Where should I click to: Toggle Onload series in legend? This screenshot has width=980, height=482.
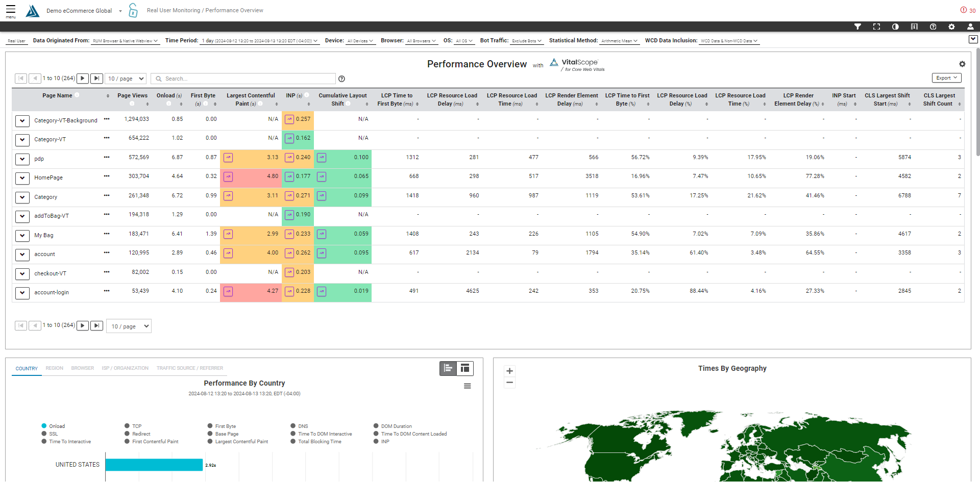(53, 426)
